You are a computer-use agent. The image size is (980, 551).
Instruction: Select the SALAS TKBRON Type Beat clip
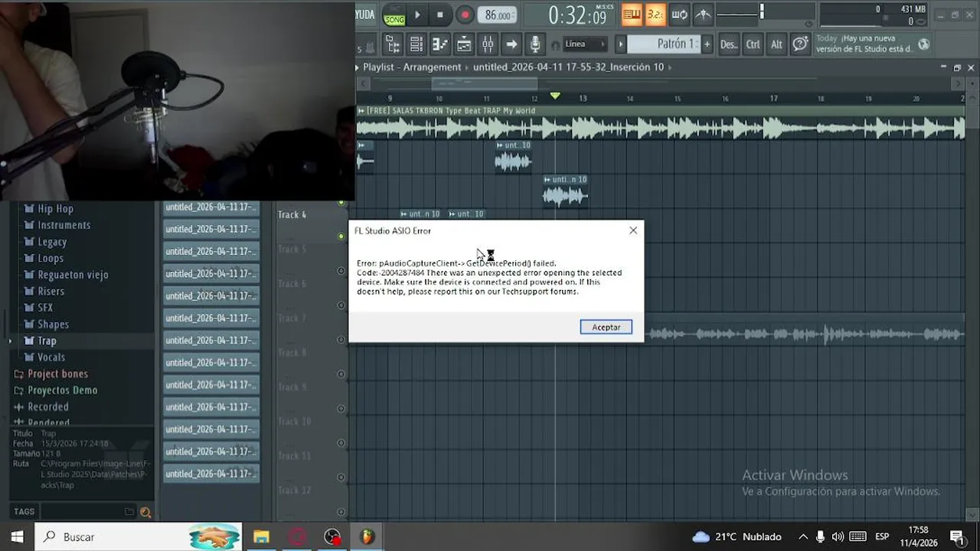click(660, 123)
